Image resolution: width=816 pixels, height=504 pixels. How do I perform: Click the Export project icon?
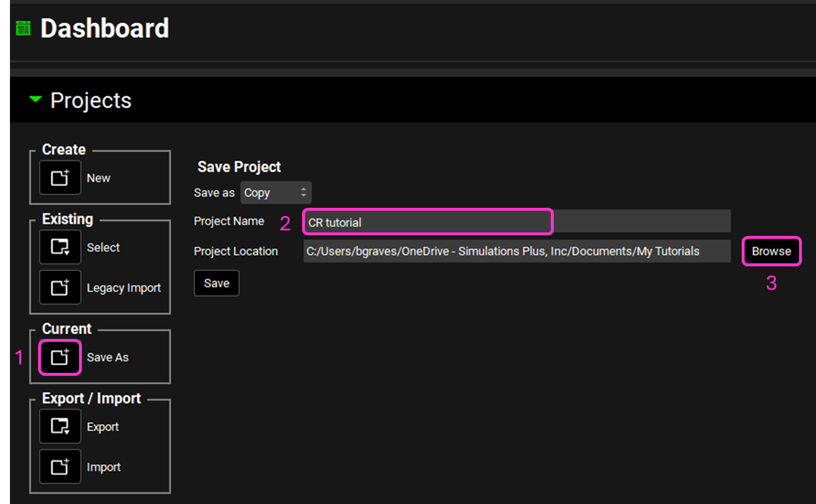coord(60,427)
